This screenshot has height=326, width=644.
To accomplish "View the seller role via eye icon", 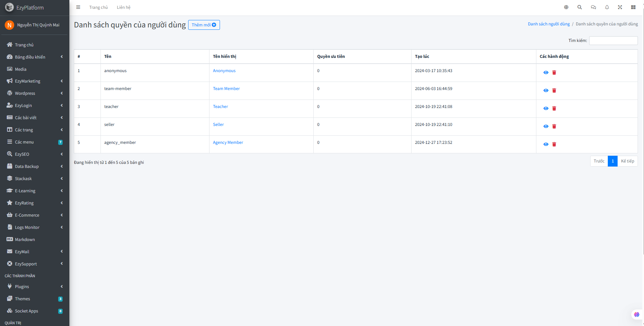I will pos(546,126).
